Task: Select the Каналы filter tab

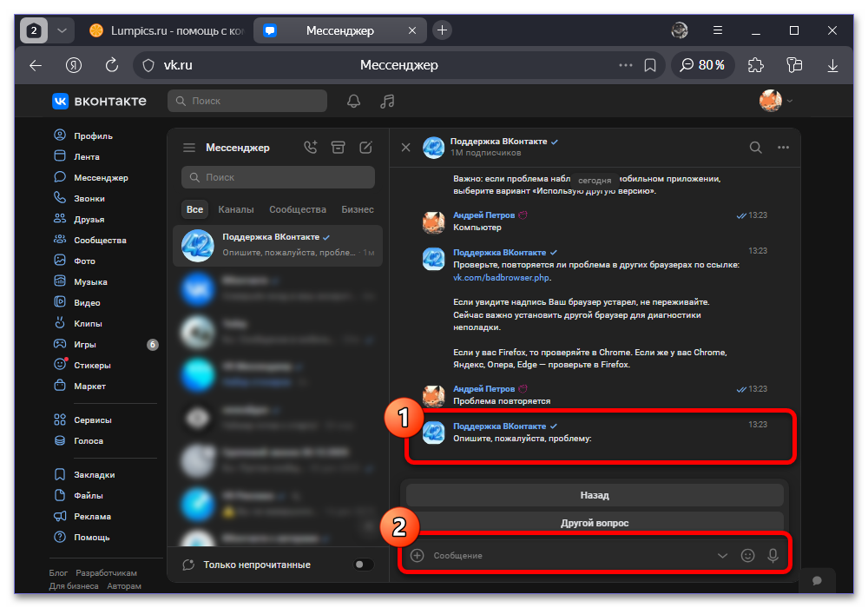Action: coord(236,209)
